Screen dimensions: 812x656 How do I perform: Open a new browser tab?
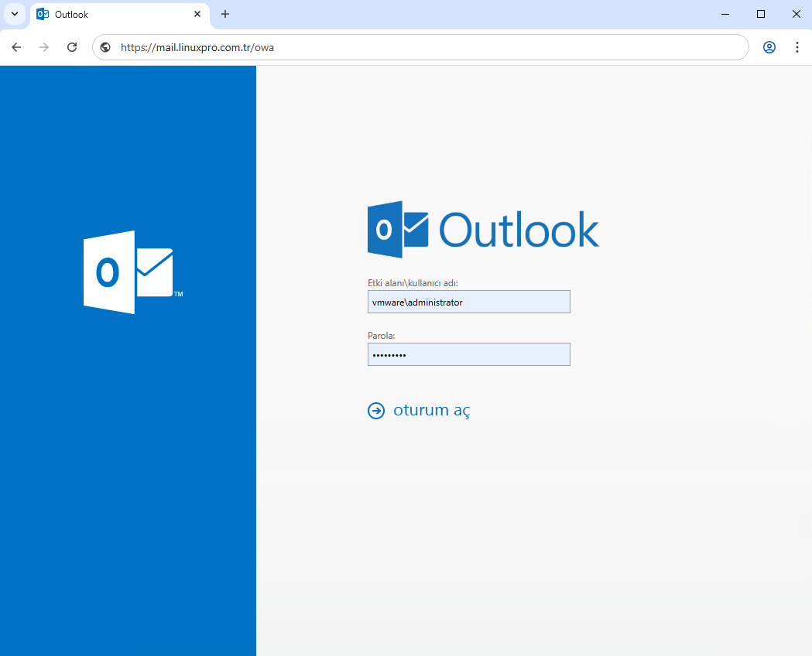pyautogui.click(x=225, y=14)
